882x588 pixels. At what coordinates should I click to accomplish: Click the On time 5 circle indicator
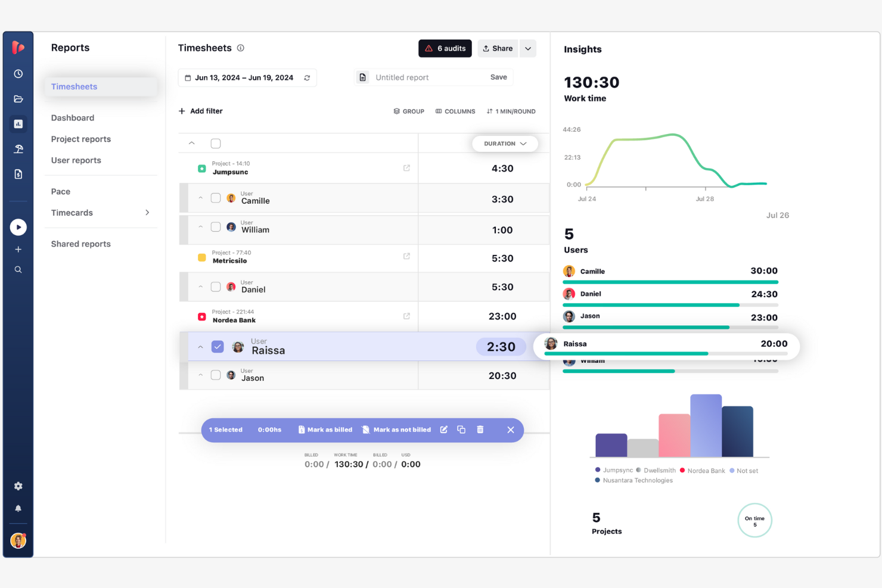click(754, 521)
